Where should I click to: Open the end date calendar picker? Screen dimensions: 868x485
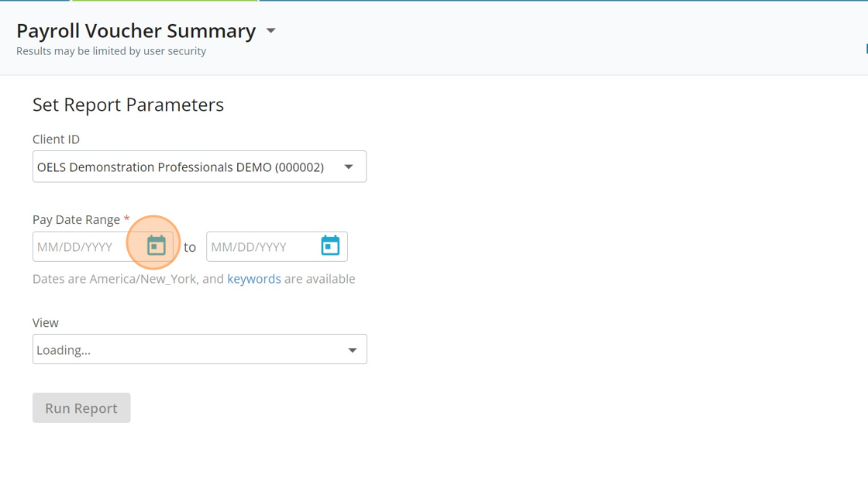[x=330, y=246]
